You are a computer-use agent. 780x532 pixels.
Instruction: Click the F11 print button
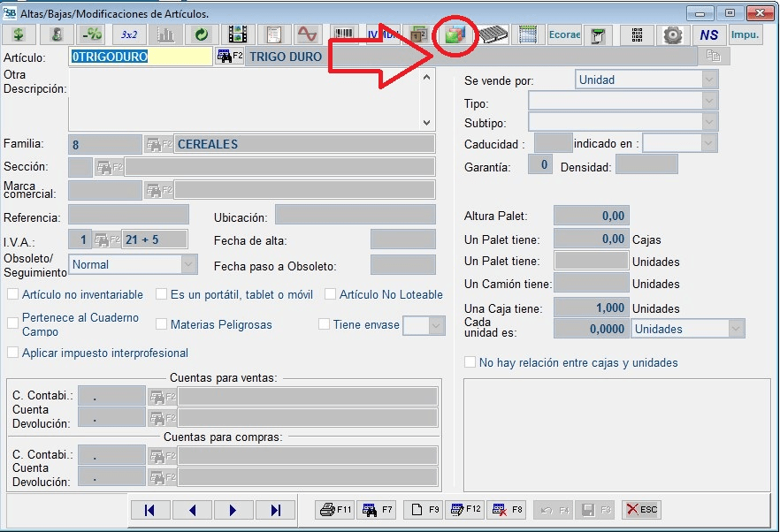(x=335, y=509)
